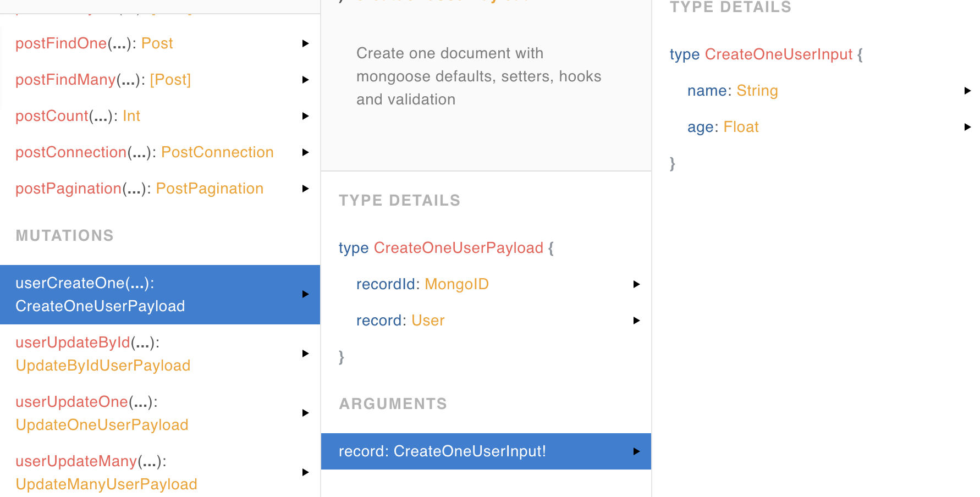
Task: Click the PostConnection return type
Action: point(217,152)
